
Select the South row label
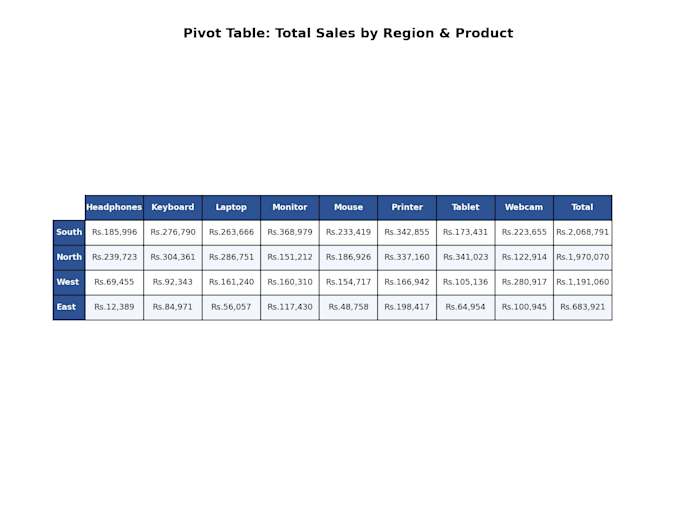pyautogui.click(x=69, y=232)
